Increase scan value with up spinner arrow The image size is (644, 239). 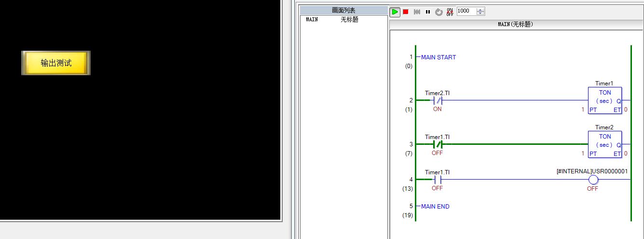(480, 9)
